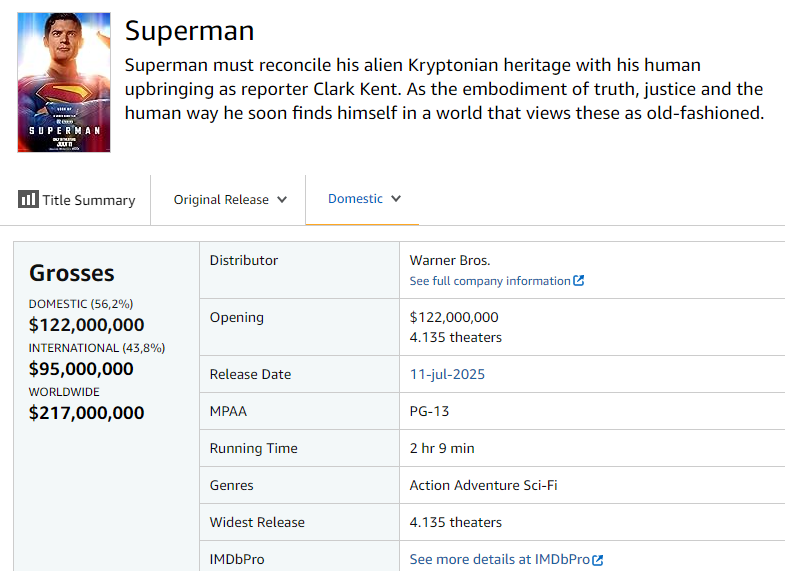785x571 pixels.
Task: Click the WORLDWIDE label
Action: 64,392
